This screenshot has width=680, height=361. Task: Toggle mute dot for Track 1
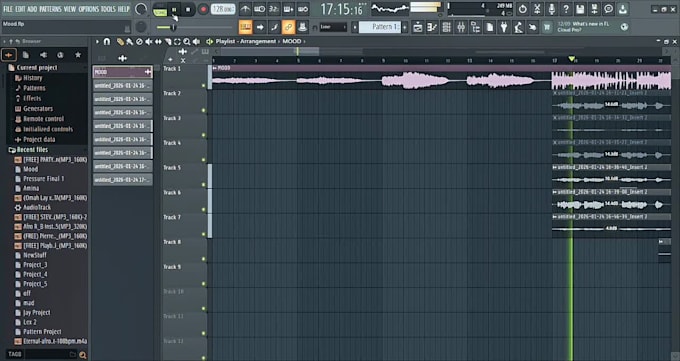203,85
